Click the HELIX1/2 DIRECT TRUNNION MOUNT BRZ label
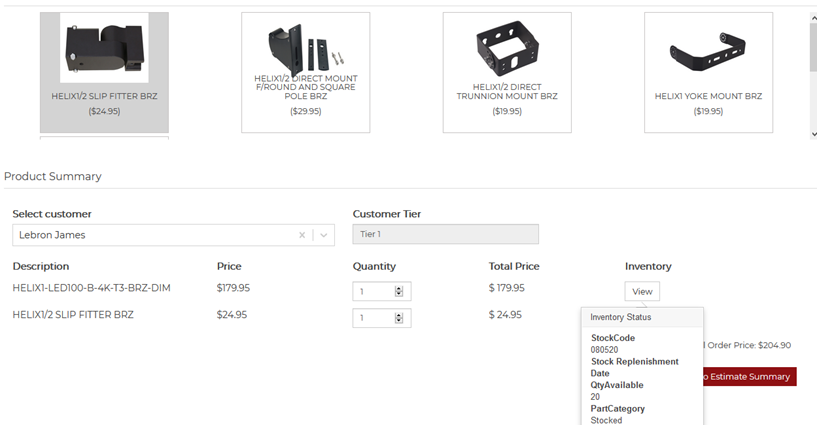This screenshot has width=817, height=425. click(x=507, y=92)
